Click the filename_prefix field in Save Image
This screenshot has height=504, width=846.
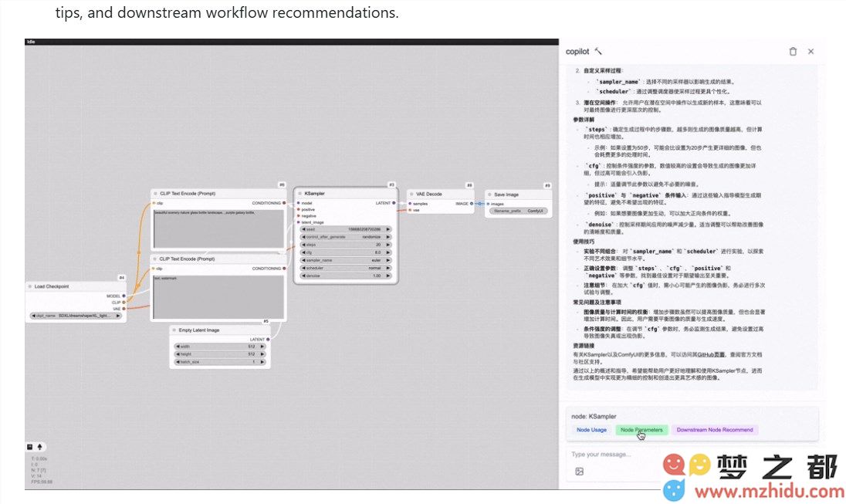click(x=519, y=211)
